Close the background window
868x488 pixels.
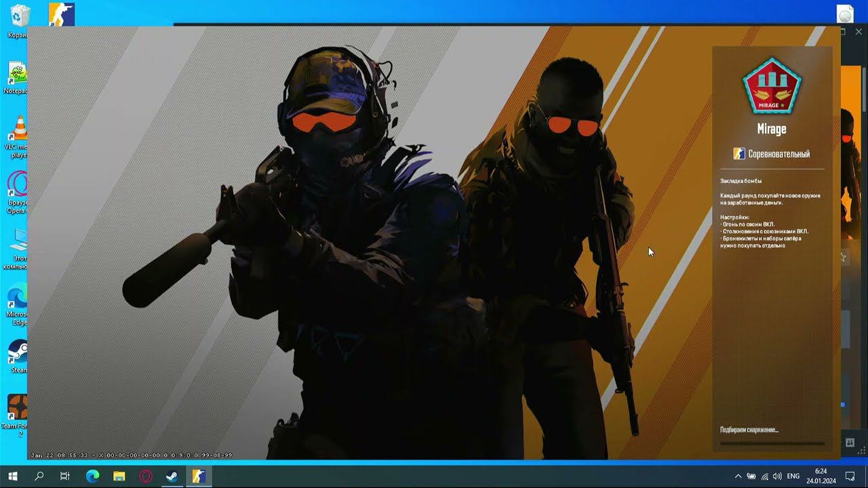pos(859,32)
